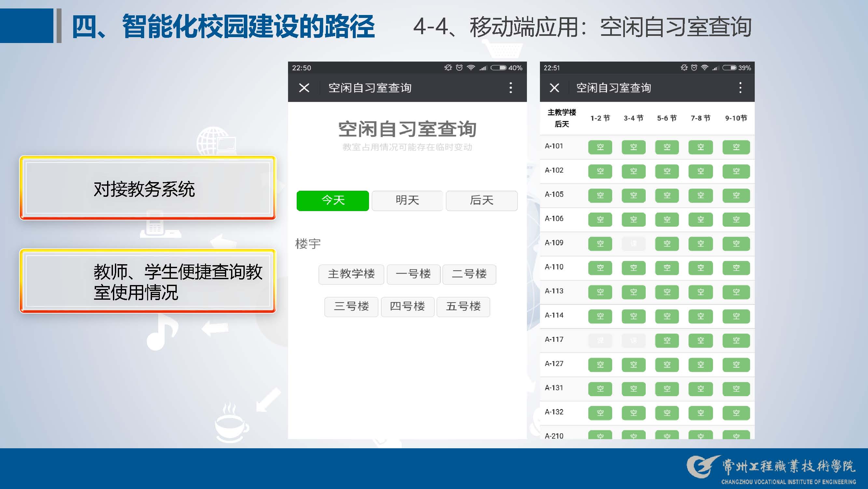Select the 后天 day option
Screen dimensions: 868x489
(x=481, y=201)
